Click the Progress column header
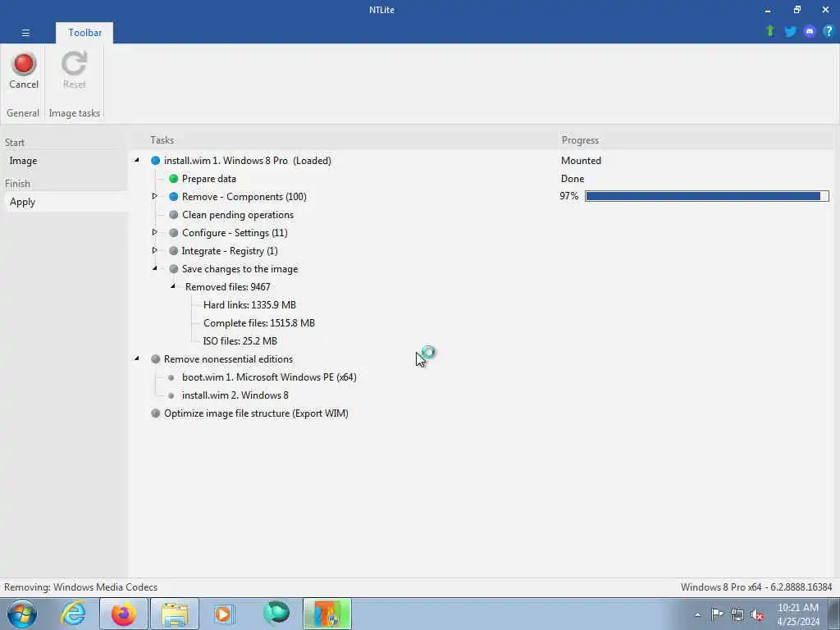 580,140
